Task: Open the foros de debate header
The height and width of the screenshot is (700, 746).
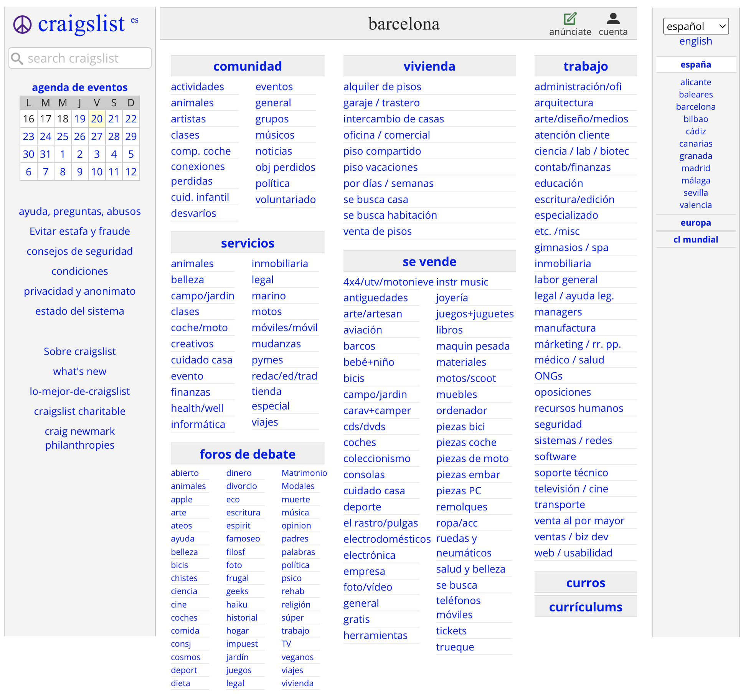Action: [x=248, y=454]
